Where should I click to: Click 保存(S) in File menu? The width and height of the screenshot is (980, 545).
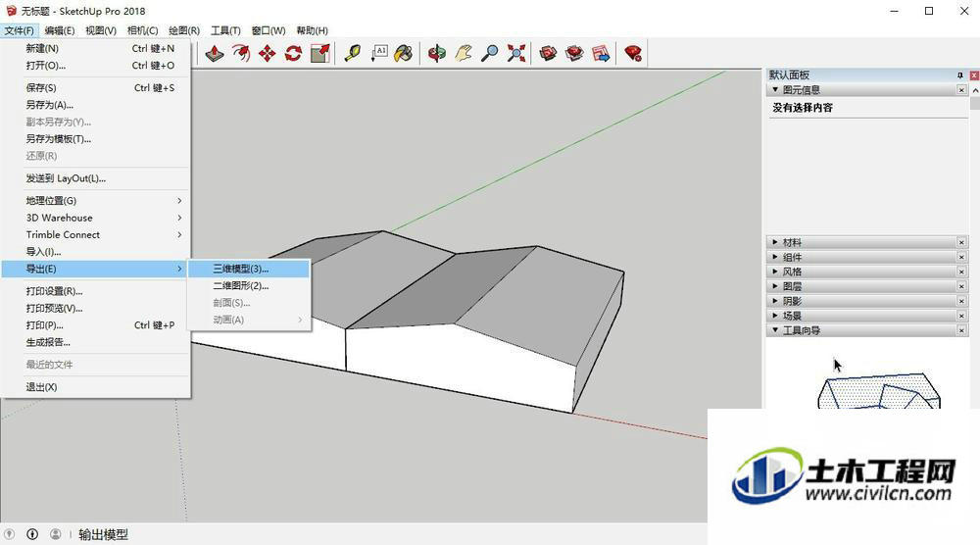(x=95, y=87)
